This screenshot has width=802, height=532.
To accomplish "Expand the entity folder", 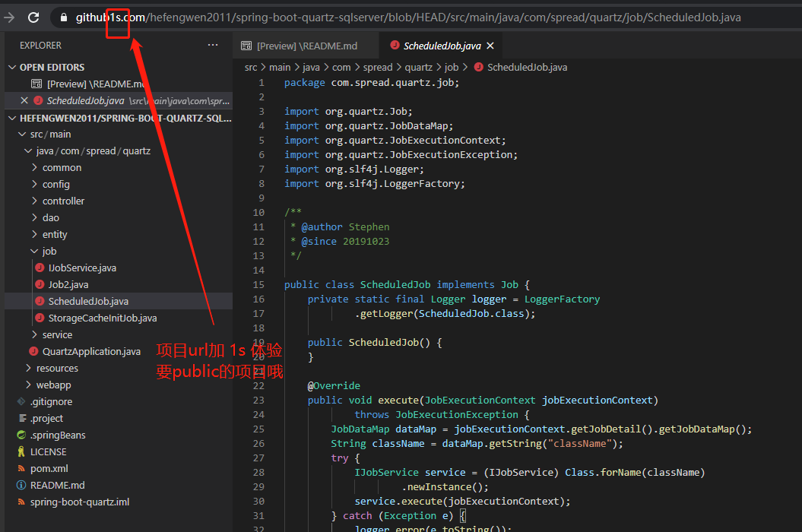I will pyautogui.click(x=34, y=234).
